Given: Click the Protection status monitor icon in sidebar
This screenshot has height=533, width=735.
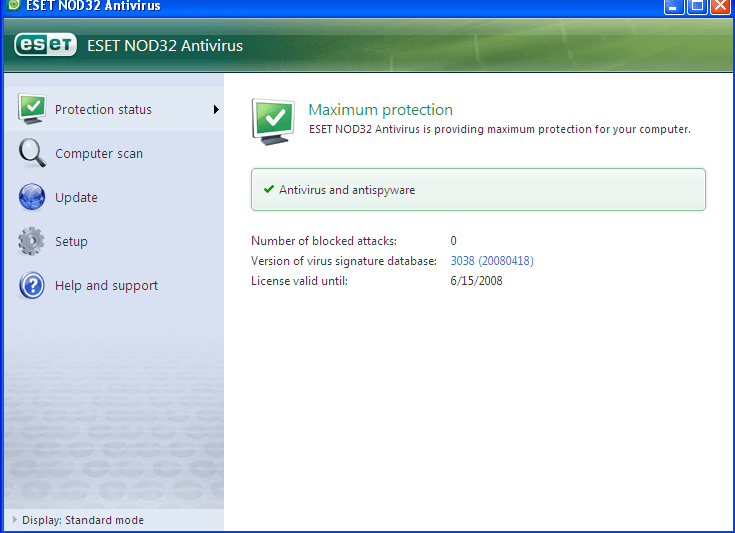Looking at the screenshot, I should pyautogui.click(x=32, y=109).
